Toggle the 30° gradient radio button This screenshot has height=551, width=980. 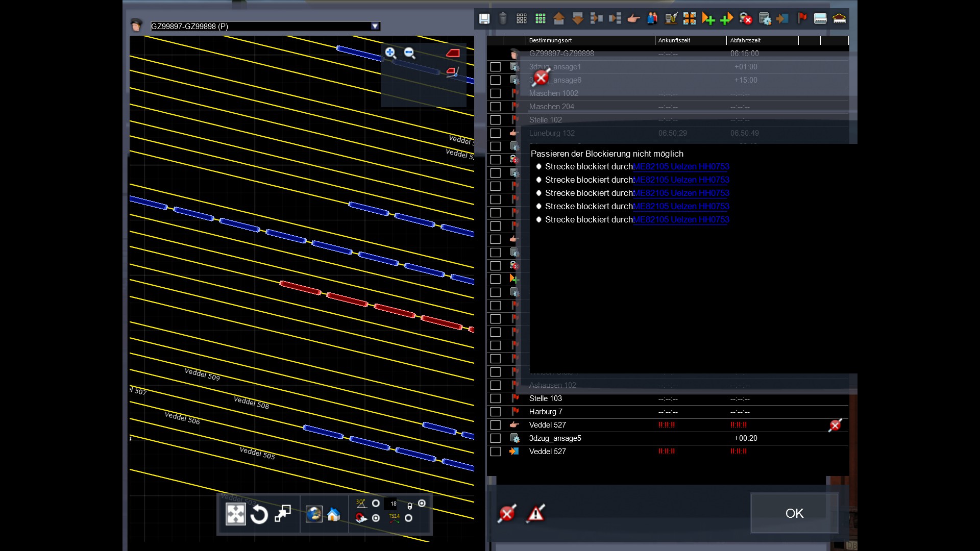376,504
